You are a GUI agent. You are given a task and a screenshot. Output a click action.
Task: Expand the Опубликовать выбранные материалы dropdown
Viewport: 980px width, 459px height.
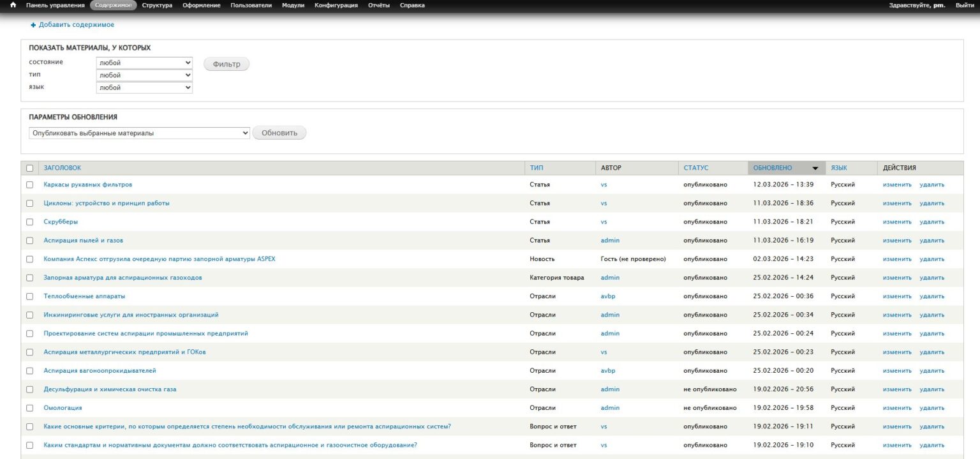(139, 133)
